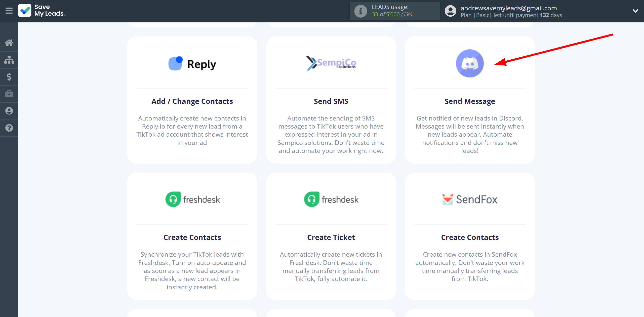Click the Send SMS title
Viewport: 644px width, 317px height.
(331, 101)
